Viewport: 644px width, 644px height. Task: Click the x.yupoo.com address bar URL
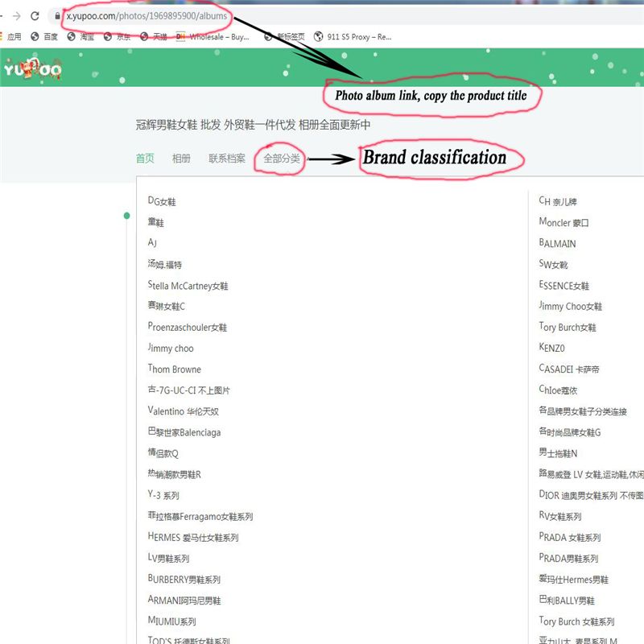147,16
